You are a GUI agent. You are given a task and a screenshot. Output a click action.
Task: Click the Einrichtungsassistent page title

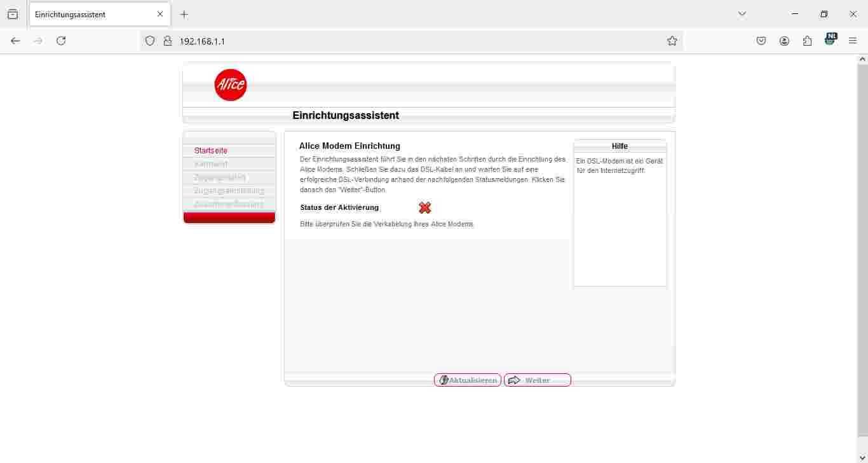pos(346,116)
